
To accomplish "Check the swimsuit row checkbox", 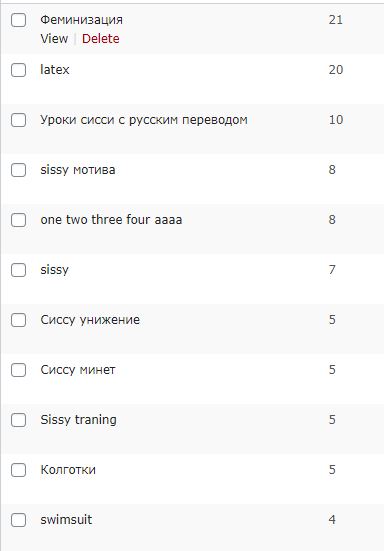I will (x=18, y=520).
